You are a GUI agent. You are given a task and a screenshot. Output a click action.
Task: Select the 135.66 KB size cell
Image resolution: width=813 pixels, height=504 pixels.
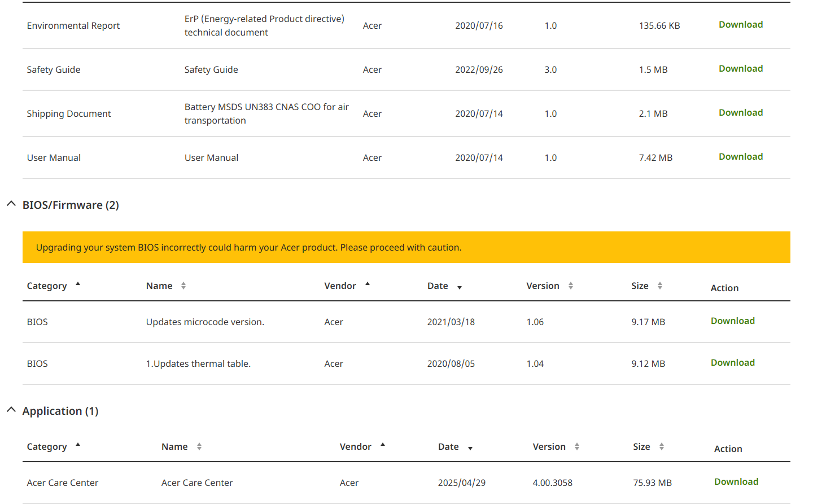659,26
